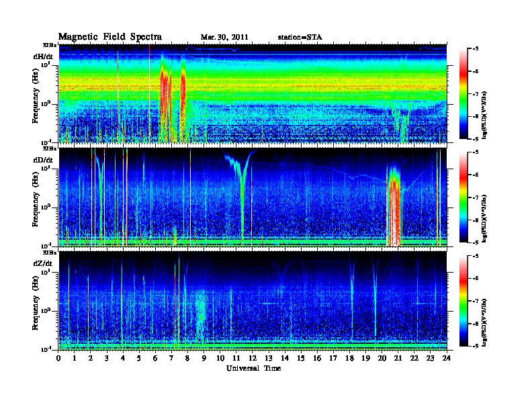This screenshot has width=532, height=411.
Task: Click the green streaks near 21 UT in dH/dt
Action: (402, 122)
